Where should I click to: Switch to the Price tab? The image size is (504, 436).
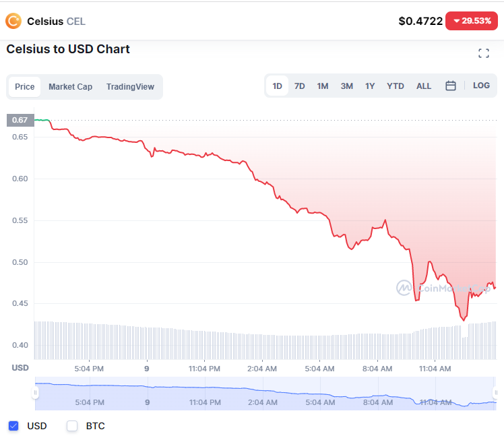(x=25, y=87)
